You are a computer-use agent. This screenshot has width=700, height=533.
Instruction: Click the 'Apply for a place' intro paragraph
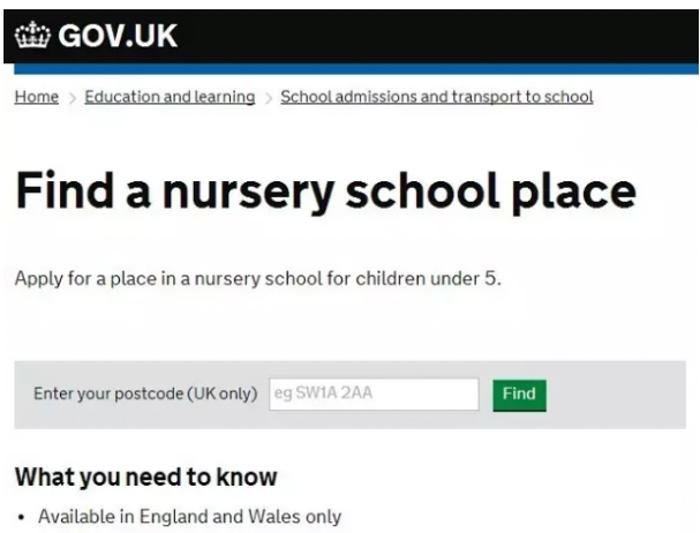tap(258, 279)
